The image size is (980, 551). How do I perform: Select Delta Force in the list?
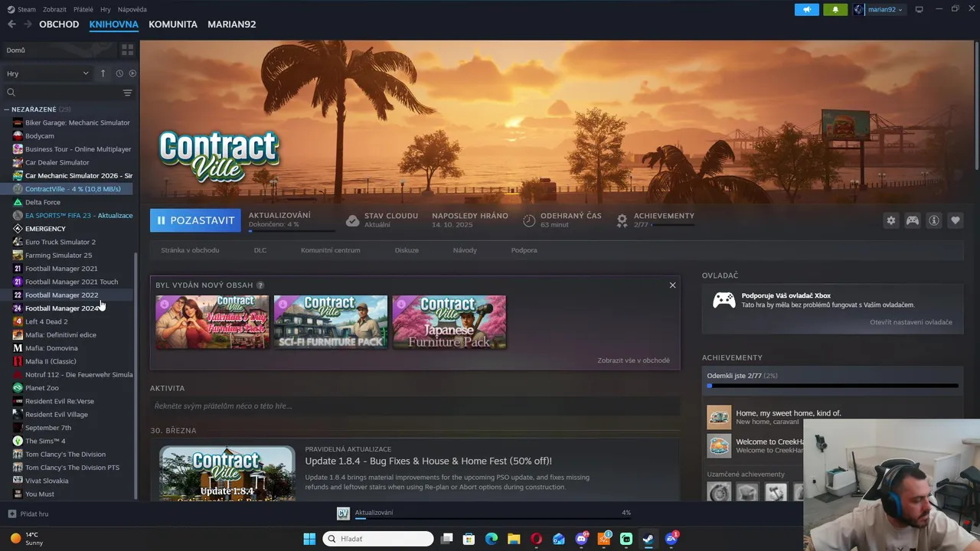coord(73,202)
